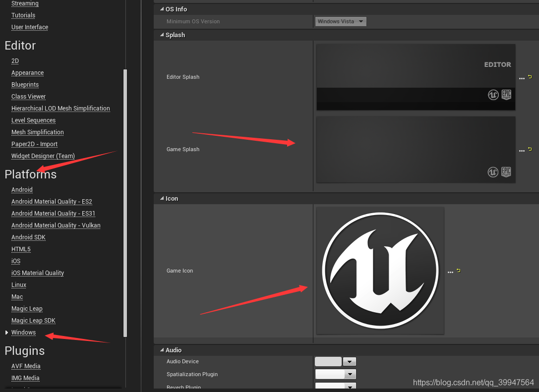Click the Game Splash image thumbnail
This screenshot has width=539, height=392.
tap(416, 150)
